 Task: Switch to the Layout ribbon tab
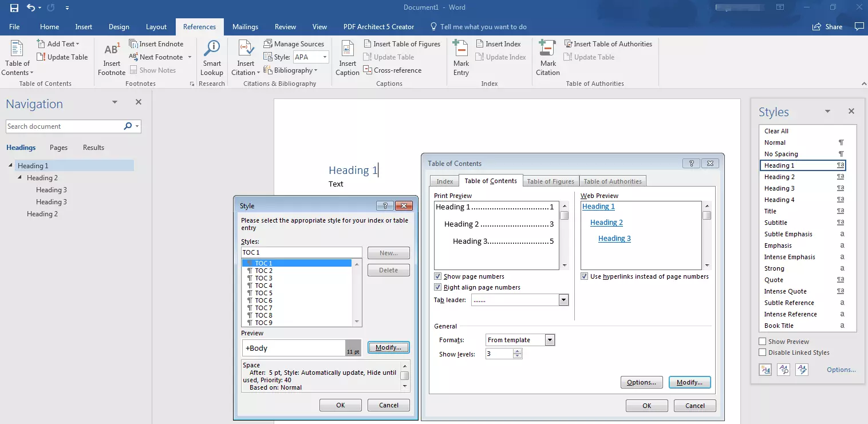156,27
